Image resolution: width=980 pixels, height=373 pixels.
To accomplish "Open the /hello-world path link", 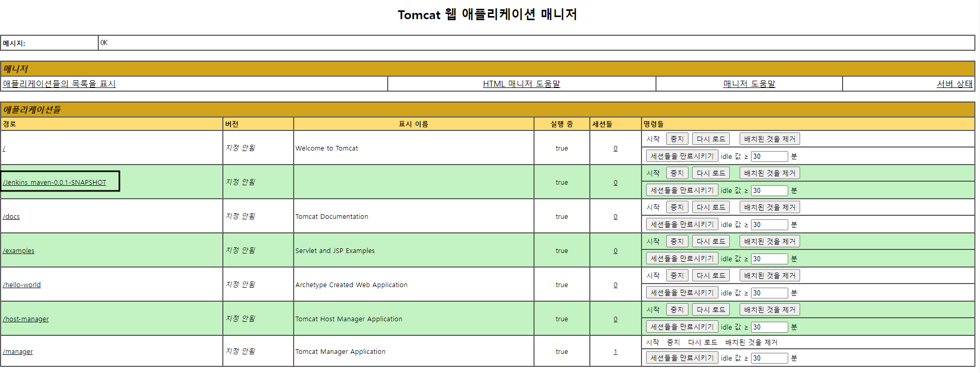I will point(22,285).
